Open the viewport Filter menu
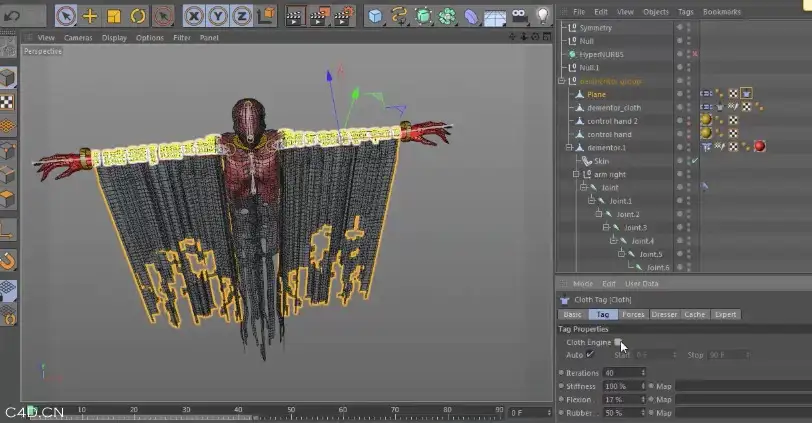Viewport: 812px width, 423px height. pos(182,38)
